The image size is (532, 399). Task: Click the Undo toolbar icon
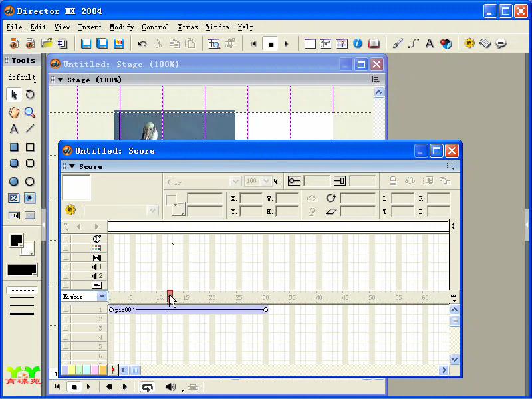click(x=142, y=43)
